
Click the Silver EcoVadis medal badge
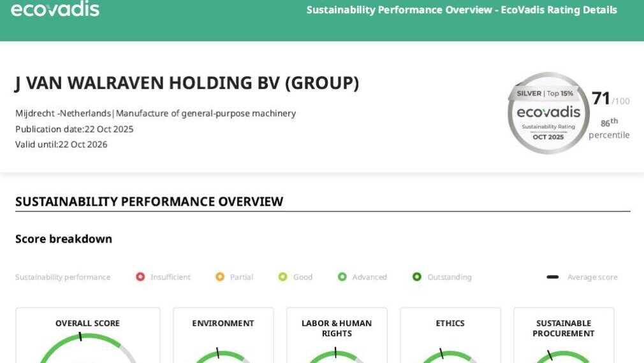(548, 113)
